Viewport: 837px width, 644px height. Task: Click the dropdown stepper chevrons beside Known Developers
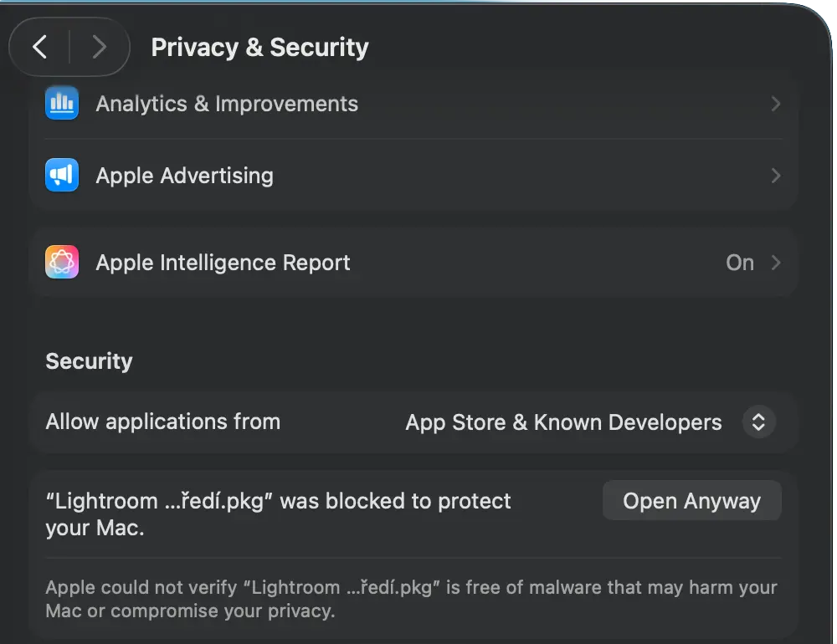(x=758, y=422)
